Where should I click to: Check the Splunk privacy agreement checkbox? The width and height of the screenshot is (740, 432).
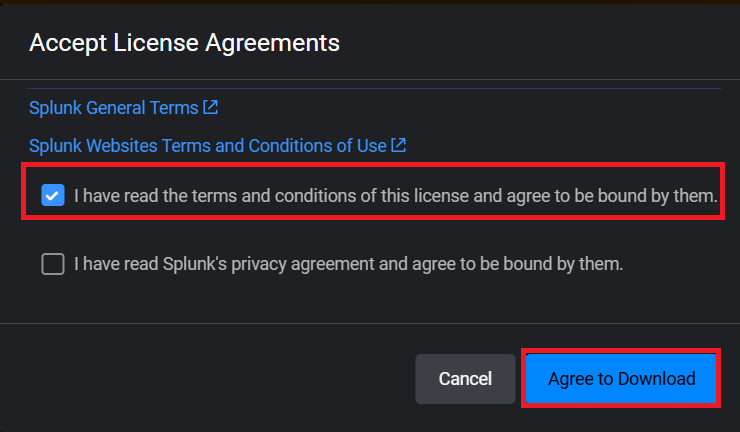click(x=53, y=264)
